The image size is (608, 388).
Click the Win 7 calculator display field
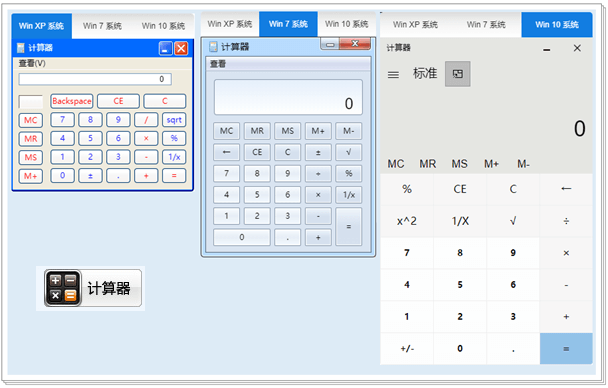click(x=288, y=97)
